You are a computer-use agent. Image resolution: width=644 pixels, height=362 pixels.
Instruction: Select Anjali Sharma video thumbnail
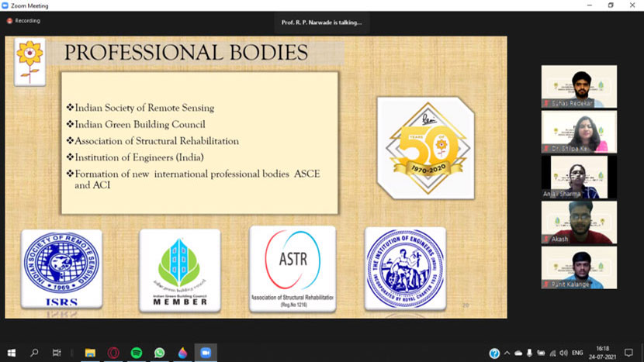click(579, 177)
